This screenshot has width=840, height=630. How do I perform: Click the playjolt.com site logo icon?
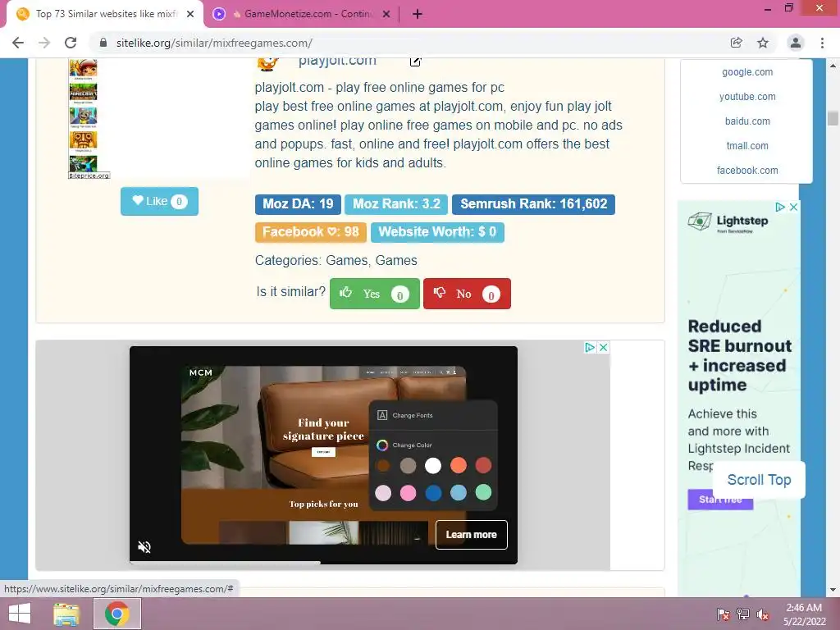coord(268,64)
